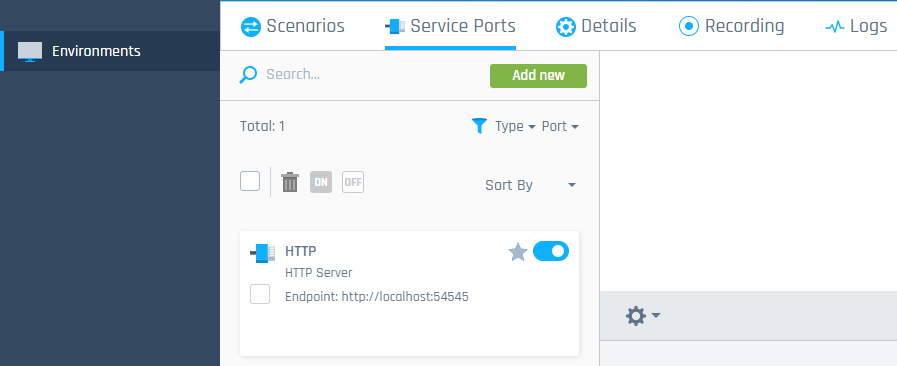Turn off the HTTP service port switch
The image size is (897, 366).
click(x=551, y=251)
